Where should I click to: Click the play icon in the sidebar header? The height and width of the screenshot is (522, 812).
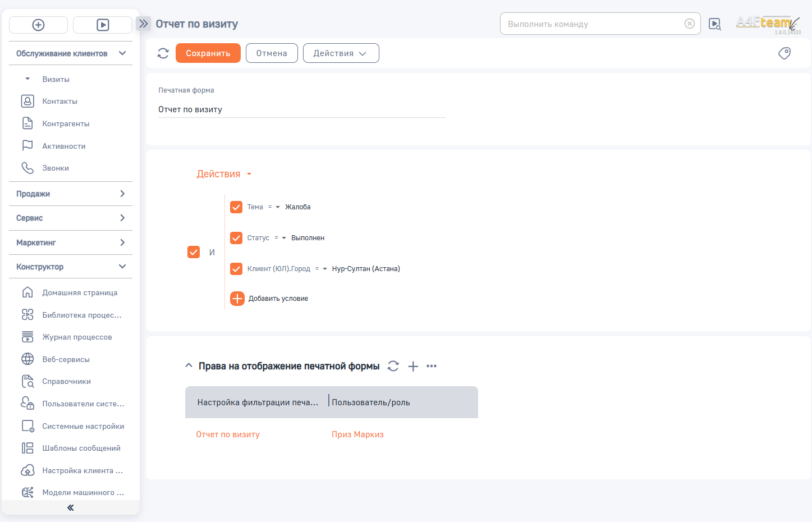[103, 25]
